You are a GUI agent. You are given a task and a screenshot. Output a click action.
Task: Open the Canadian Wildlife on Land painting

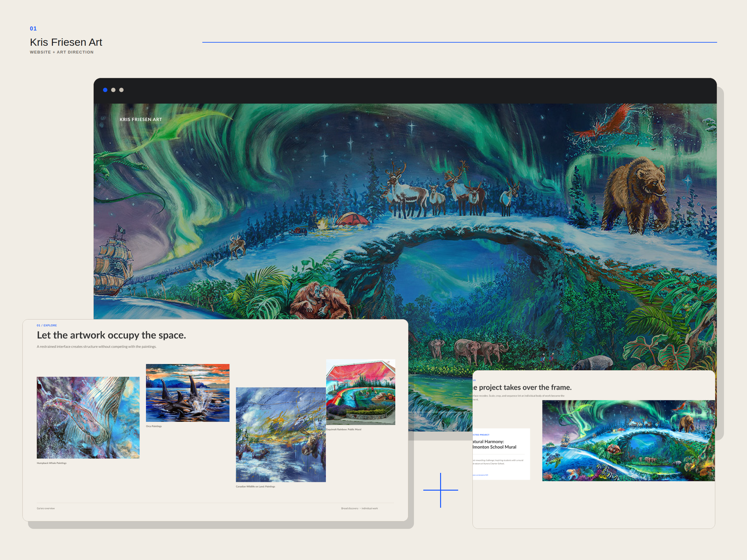click(281, 434)
